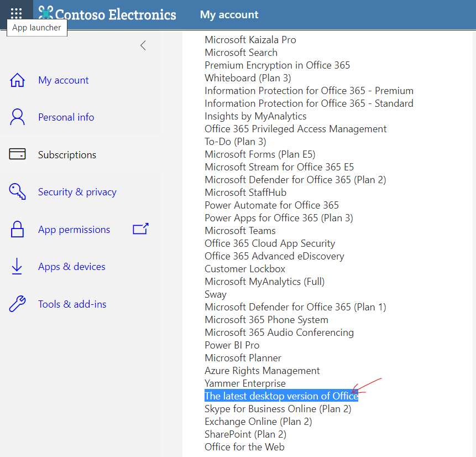Screen dimensions: 476x457
Task: Click 'Information Protection for Office 365 - Standard'
Action: click(x=309, y=103)
